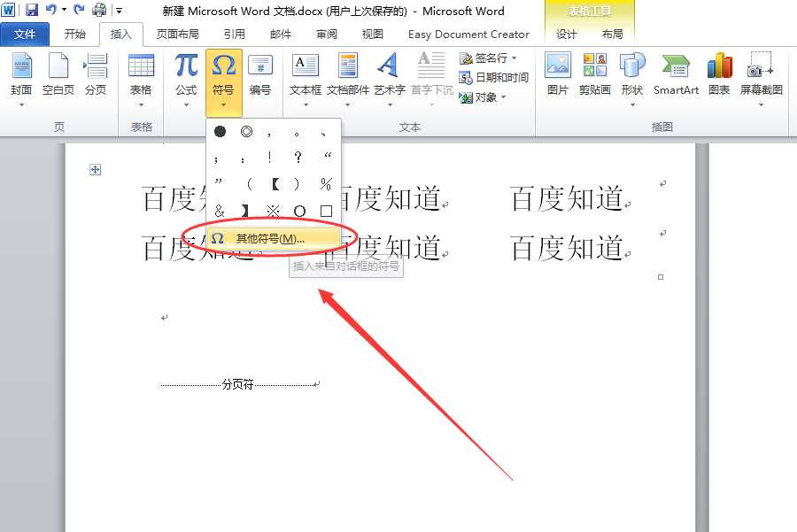The height and width of the screenshot is (532, 797).
Task: Switch to the 页面布局 tab
Action: (x=177, y=34)
